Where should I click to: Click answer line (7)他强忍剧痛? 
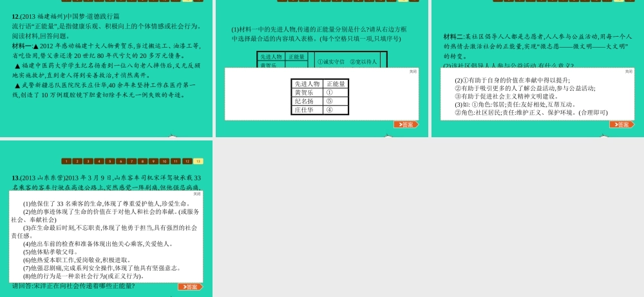[x=102, y=268]
